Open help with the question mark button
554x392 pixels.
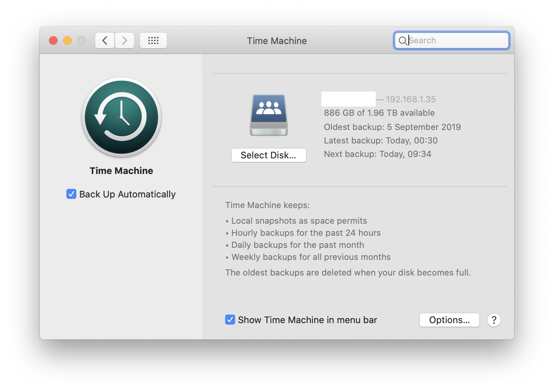(x=494, y=320)
